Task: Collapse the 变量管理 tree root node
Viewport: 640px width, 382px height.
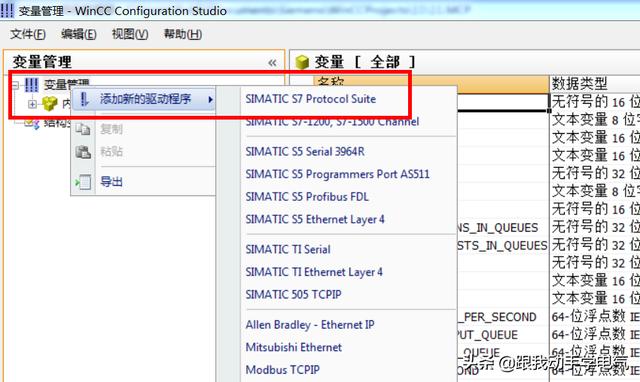Action: point(15,85)
